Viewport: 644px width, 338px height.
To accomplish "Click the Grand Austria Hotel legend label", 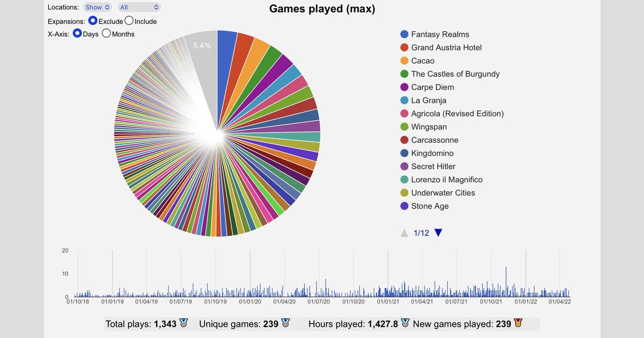I will point(447,47).
